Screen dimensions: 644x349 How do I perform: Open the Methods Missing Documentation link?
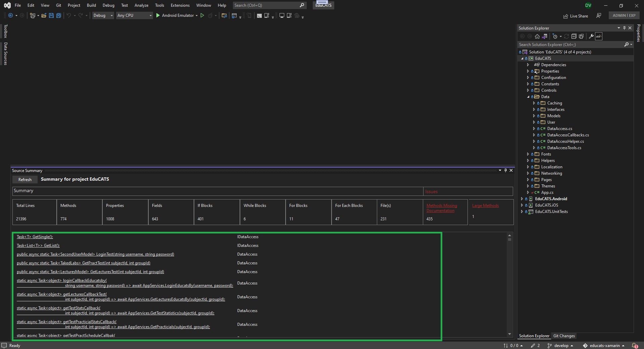click(x=442, y=208)
